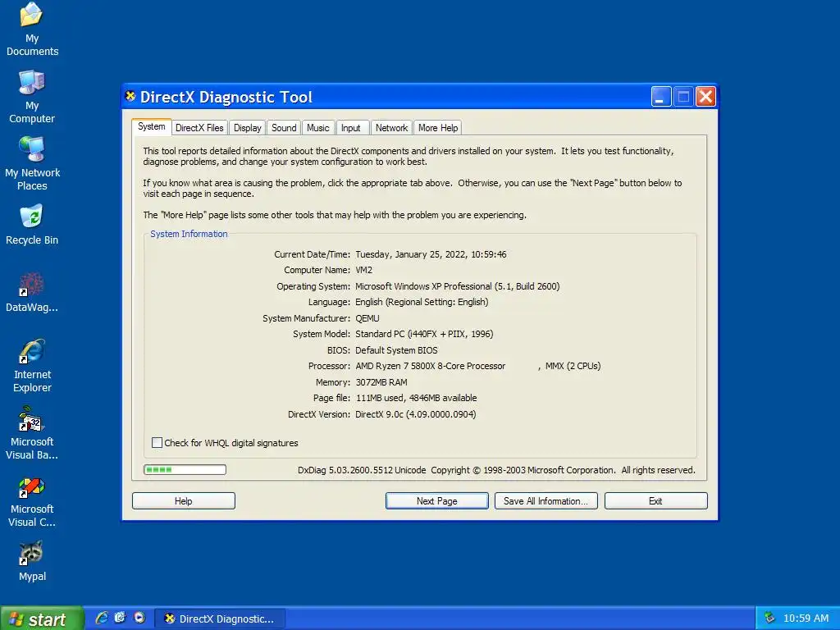
Task: Select the Microsoft Visual Ba... shortcut
Action: [32, 433]
